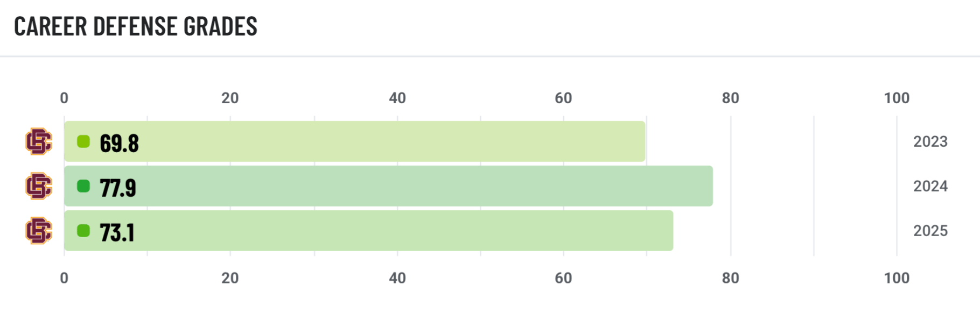Click the 2024 season label
The width and height of the screenshot is (980, 313).
930,186
